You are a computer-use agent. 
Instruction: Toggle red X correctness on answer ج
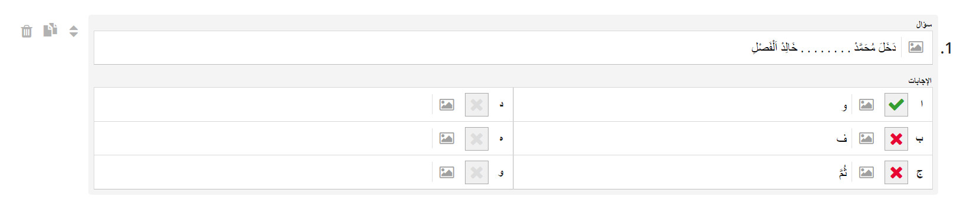tap(896, 172)
